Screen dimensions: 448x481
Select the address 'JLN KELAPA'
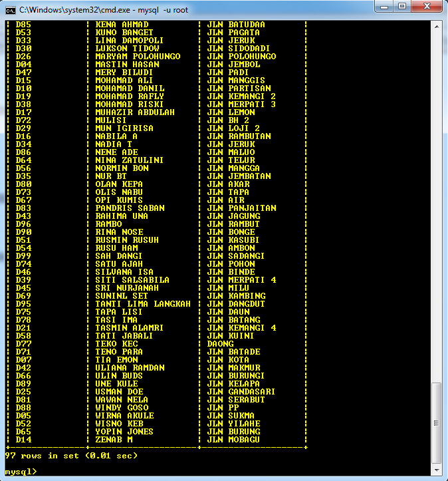tap(233, 383)
